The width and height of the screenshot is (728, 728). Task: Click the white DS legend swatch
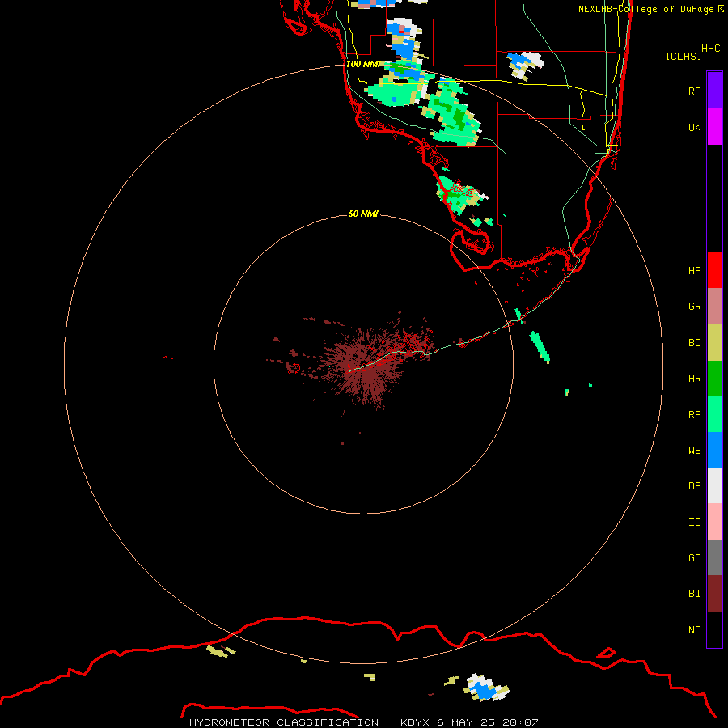click(x=714, y=485)
